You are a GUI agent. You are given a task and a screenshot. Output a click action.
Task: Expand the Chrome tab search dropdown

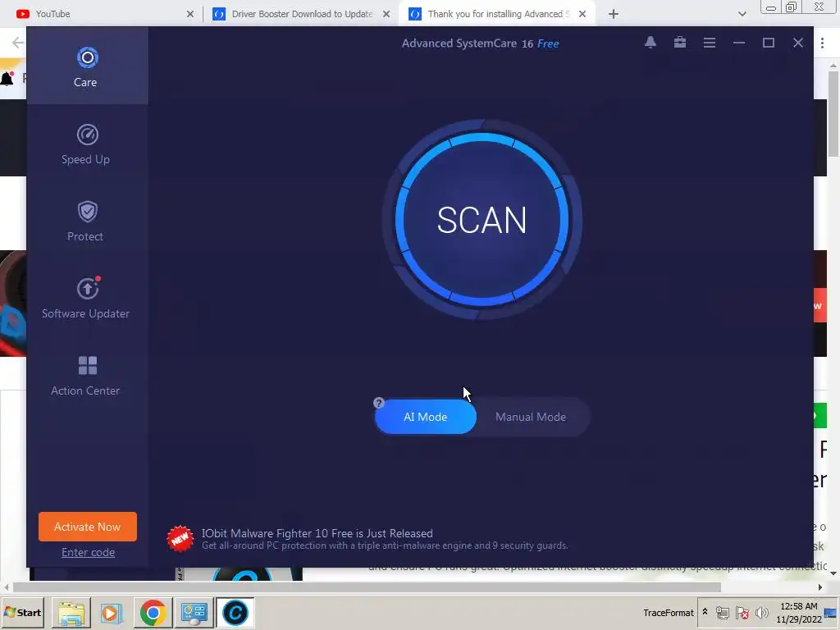tap(742, 14)
